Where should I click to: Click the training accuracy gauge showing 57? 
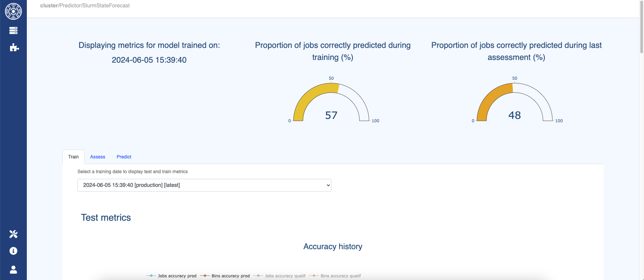tap(331, 104)
